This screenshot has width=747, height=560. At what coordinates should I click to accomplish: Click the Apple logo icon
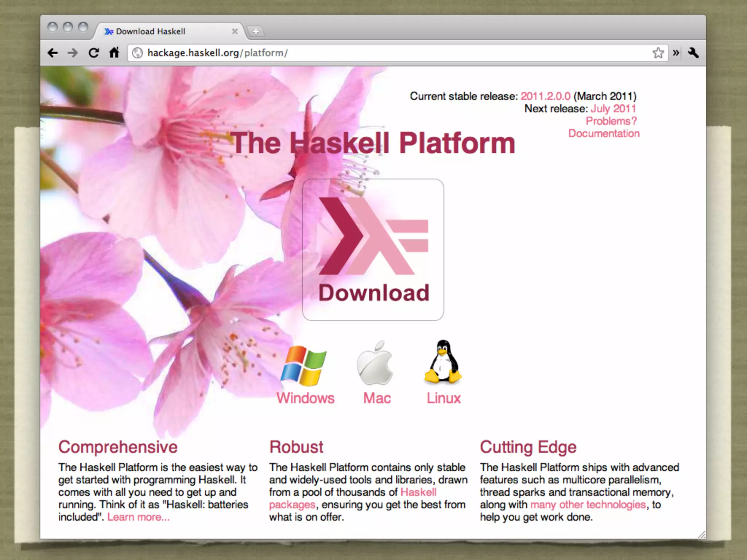tap(376, 363)
